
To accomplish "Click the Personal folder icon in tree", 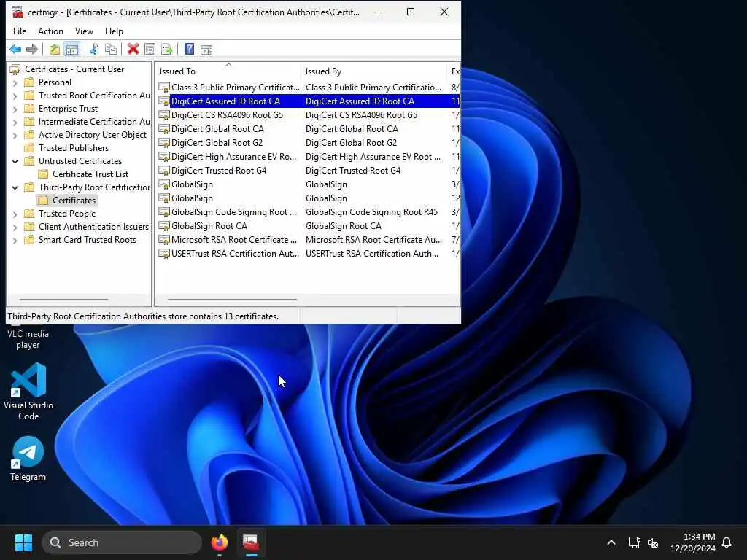I will point(29,82).
